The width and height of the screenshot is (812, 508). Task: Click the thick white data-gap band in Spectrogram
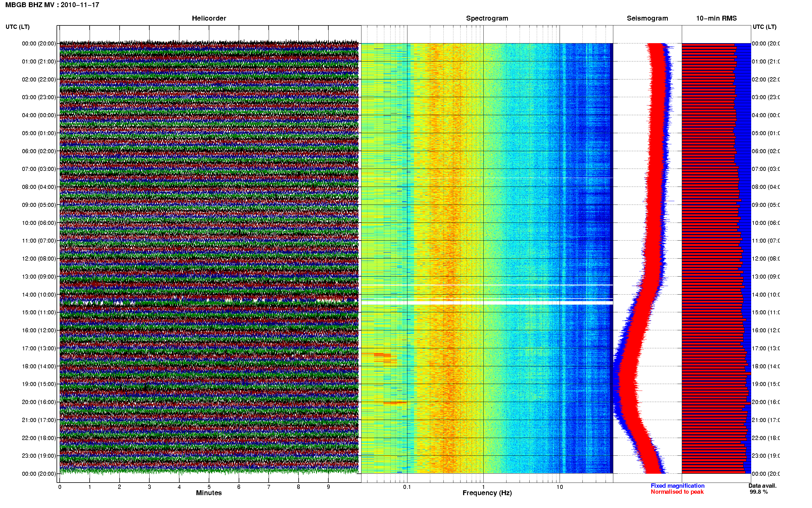[487, 303]
